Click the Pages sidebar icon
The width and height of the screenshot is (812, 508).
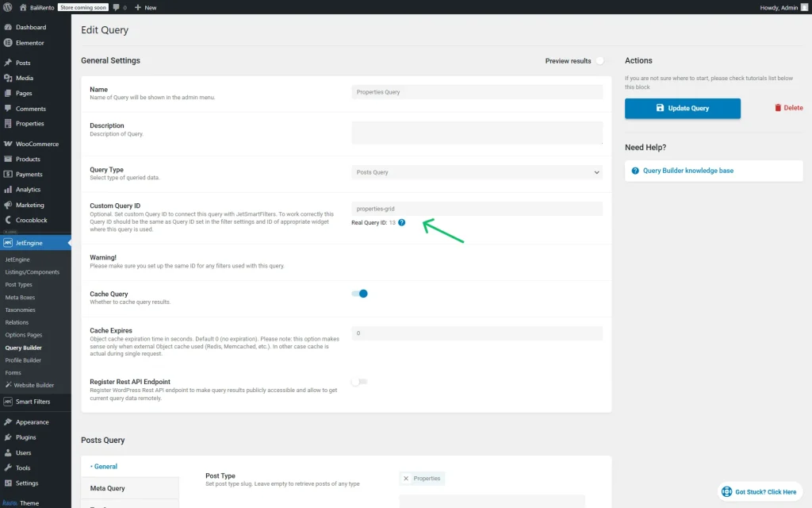8,93
